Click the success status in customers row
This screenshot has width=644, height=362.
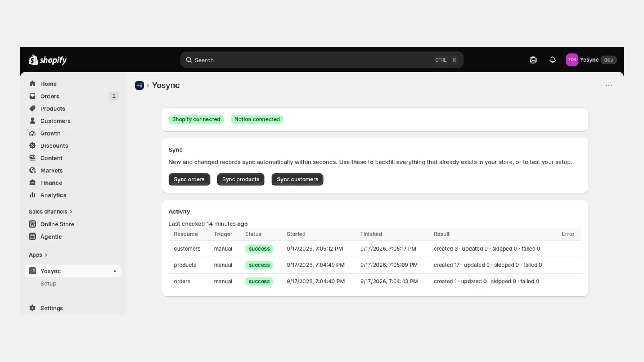click(x=259, y=249)
